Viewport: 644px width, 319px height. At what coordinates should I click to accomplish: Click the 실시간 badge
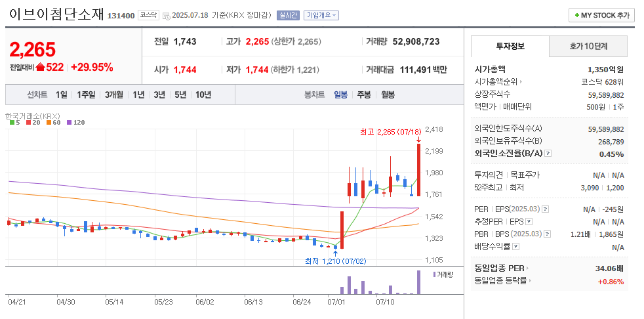289,15
